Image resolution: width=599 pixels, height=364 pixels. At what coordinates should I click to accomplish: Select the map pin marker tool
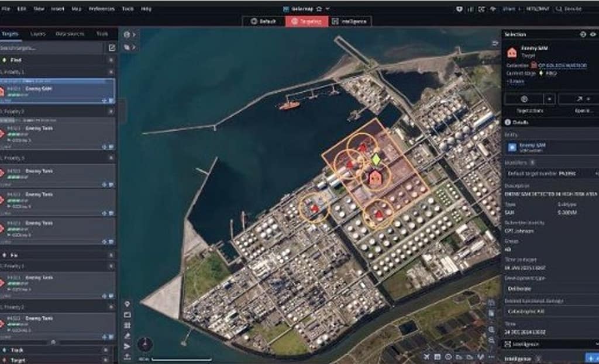[x=128, y=304]
